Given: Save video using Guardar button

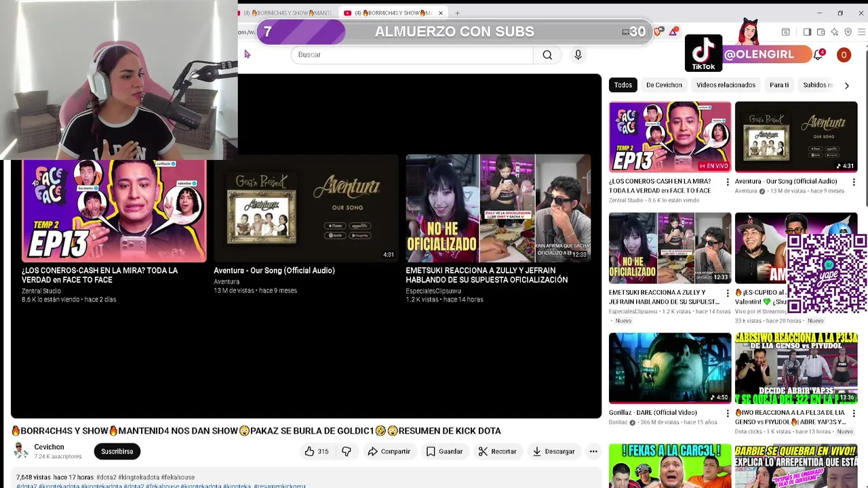Looking at the screenshot, I should coord(445,451).
